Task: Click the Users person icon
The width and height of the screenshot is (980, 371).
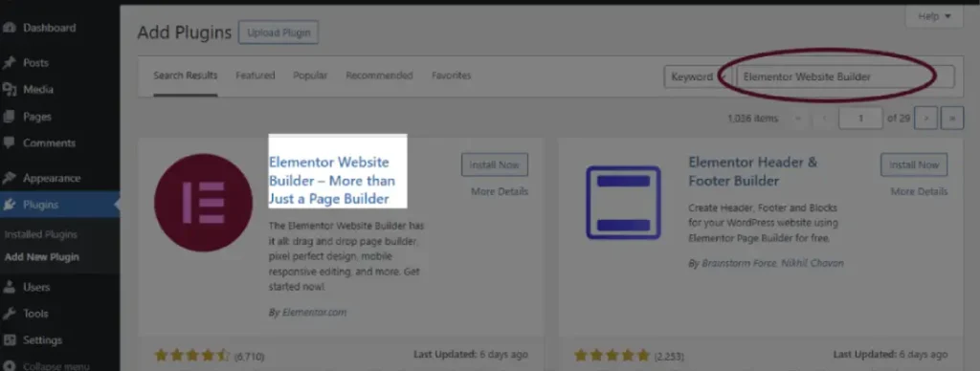Action: (x=9, y=287)
